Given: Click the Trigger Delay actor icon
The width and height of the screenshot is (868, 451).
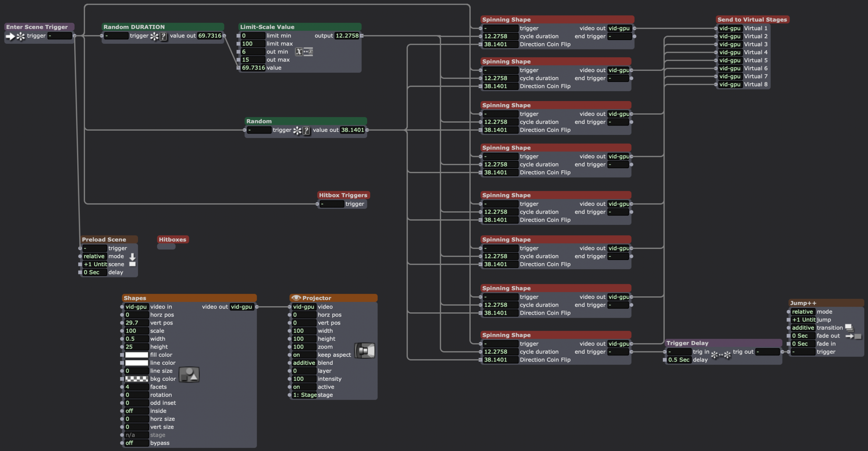Looking at the screenshot, I should click(721, 355).
